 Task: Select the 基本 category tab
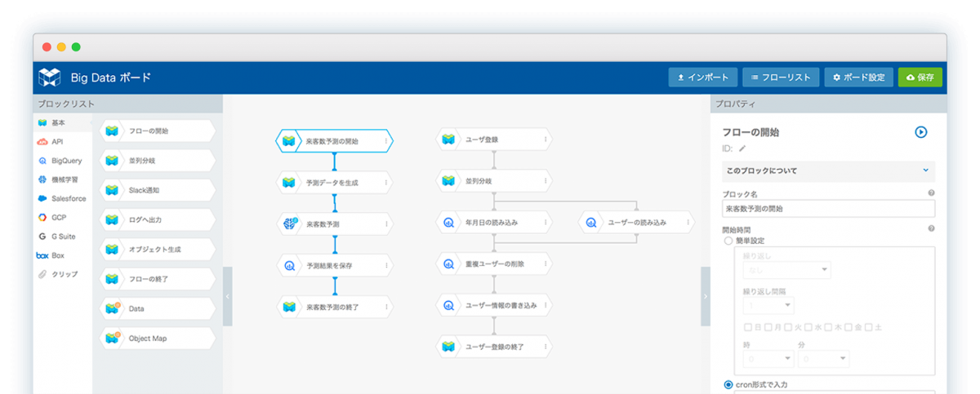point(63,122)
